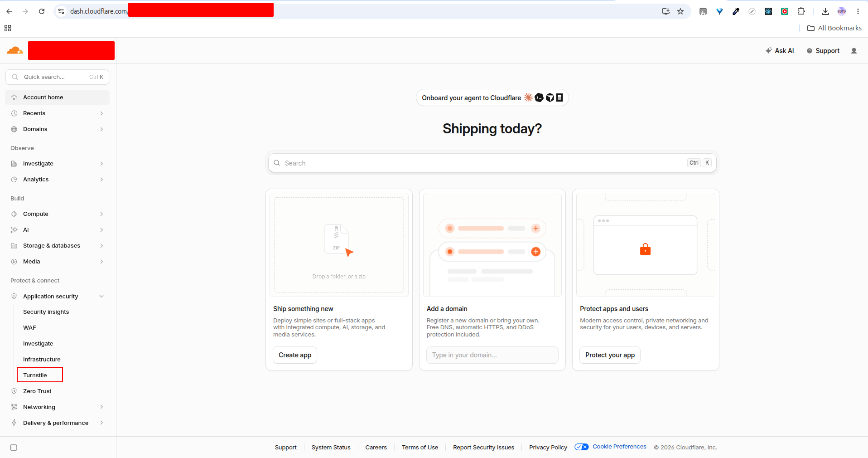The height and width of the screenshot is (458, 868).
Task: Expand the AI section chevron
Action: pyautogui.click(x=101, y=230)
